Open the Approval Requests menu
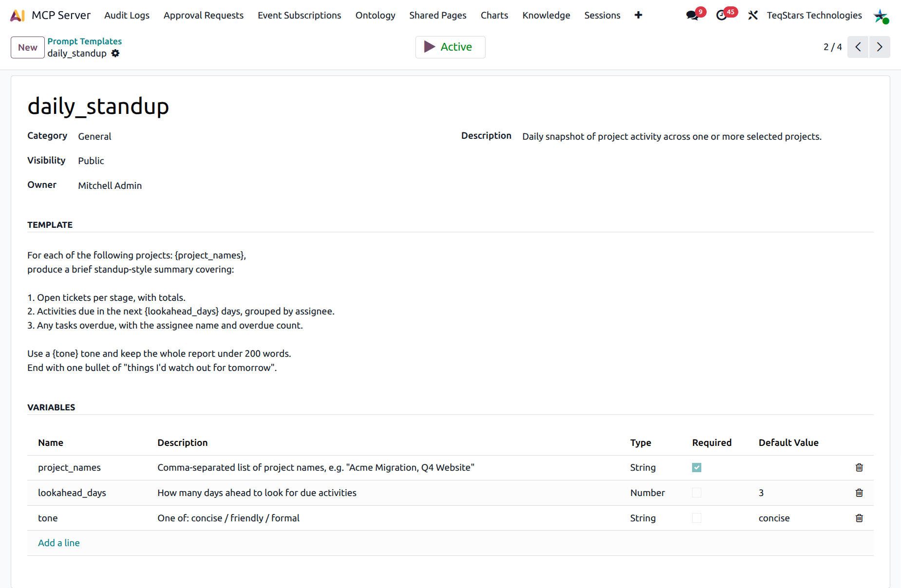The width and height of the screenshot is (901, 588). point(204,15)
